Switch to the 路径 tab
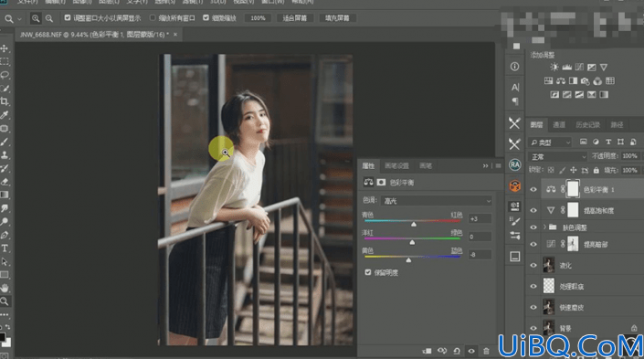 (x=617, y=125)
